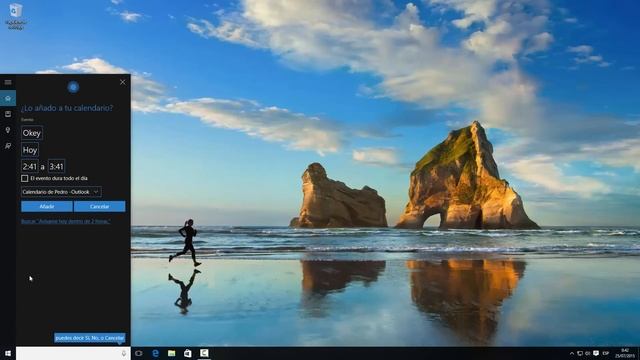Close the Cortana panel

click(123, 82)
